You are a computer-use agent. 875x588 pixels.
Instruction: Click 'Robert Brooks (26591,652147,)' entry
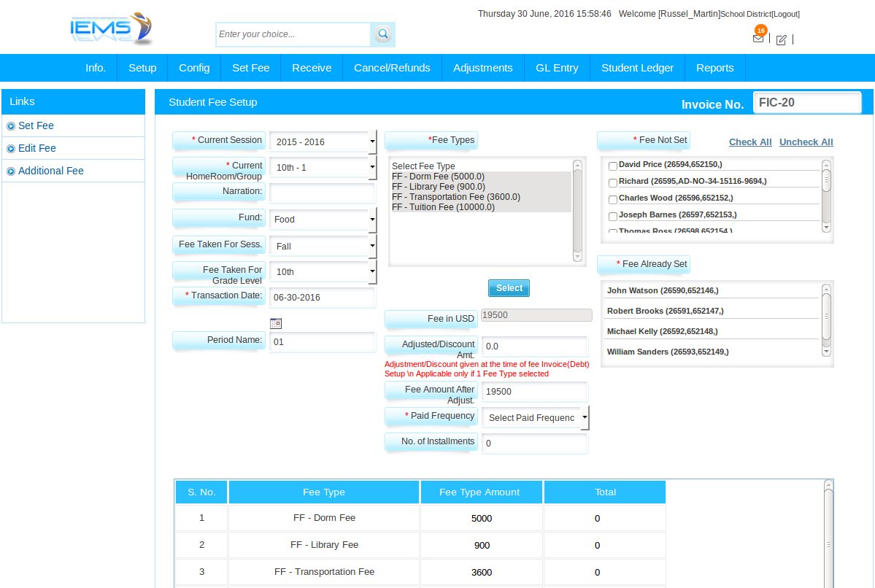[x=665, y=311]
